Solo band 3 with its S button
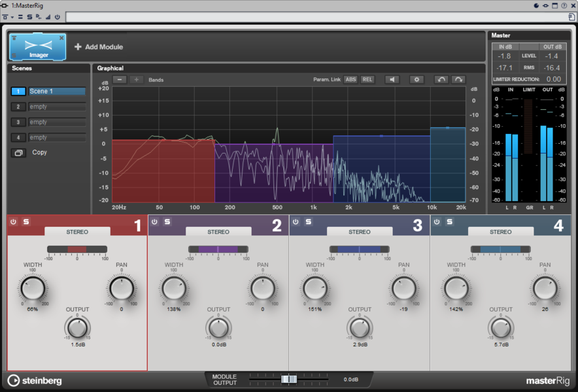 tap(309, 221)
